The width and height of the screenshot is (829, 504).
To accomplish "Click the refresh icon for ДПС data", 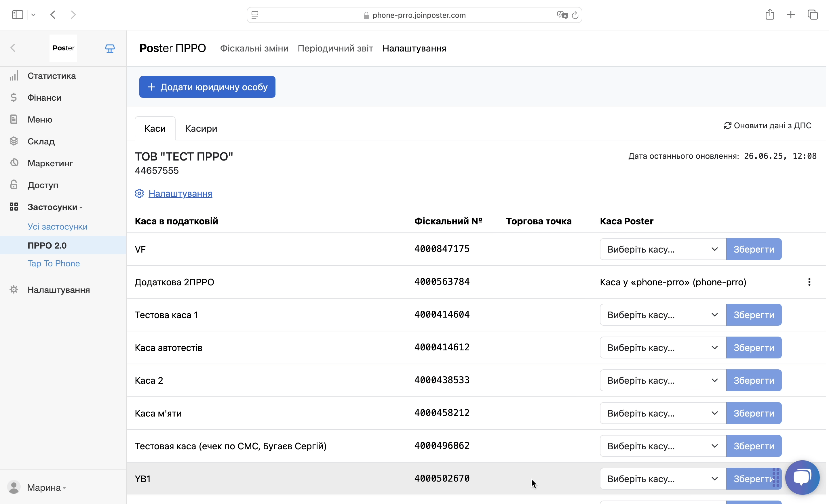I will tap(728, 125).
